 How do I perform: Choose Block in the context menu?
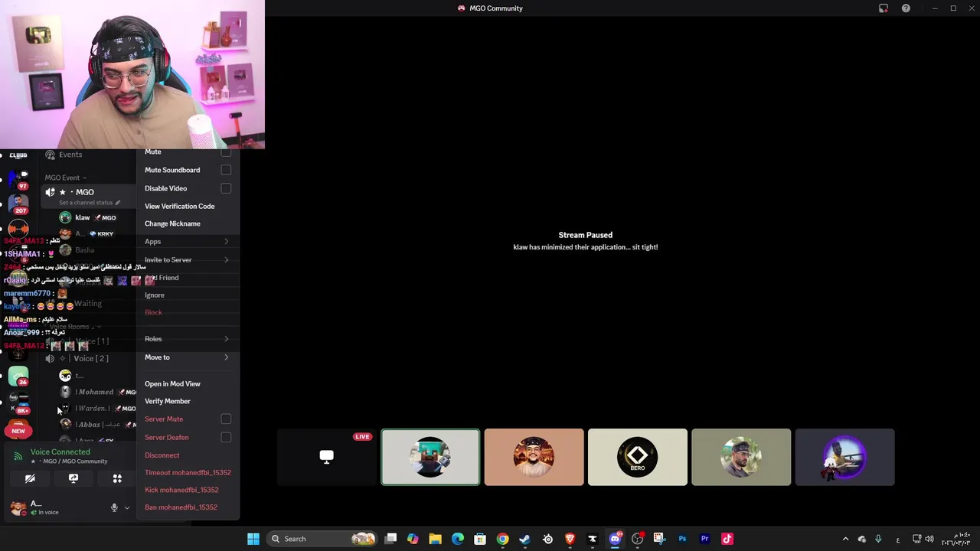[x=153, y=312]
